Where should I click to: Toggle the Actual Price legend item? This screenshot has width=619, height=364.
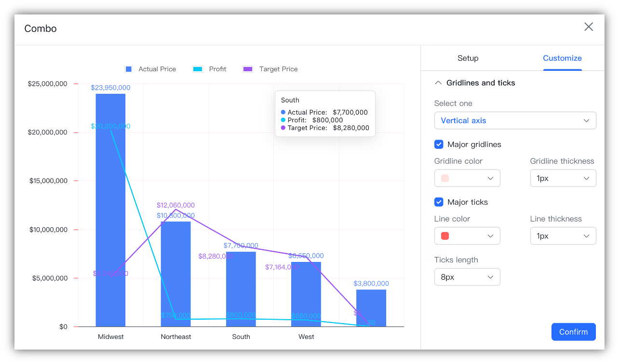click(x=150, y=69)
